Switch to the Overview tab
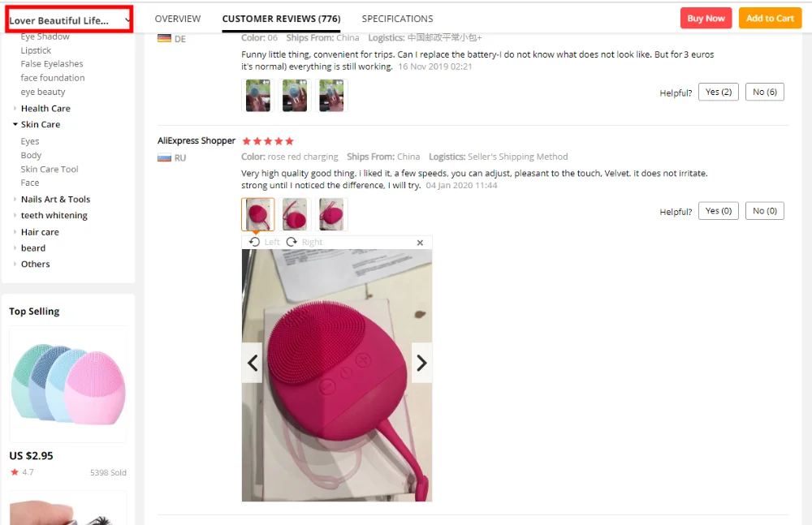Screen dimensions: 812x525 click(x=178, y=19)
